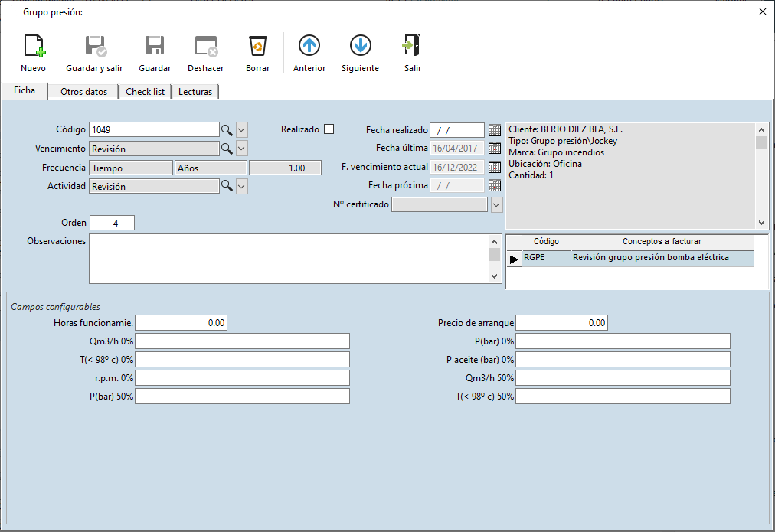This screenshot has height=532, width=775.
Task: Click into the Observaciones text area
Action: [289, 259]
